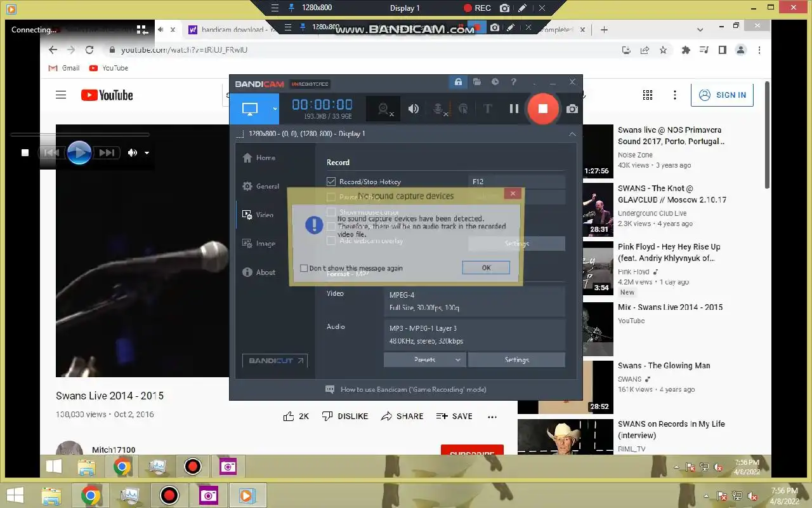Open Chrome profile avatar icon
The width and height of the screenshot is (812, 508).
click(740, 50)
